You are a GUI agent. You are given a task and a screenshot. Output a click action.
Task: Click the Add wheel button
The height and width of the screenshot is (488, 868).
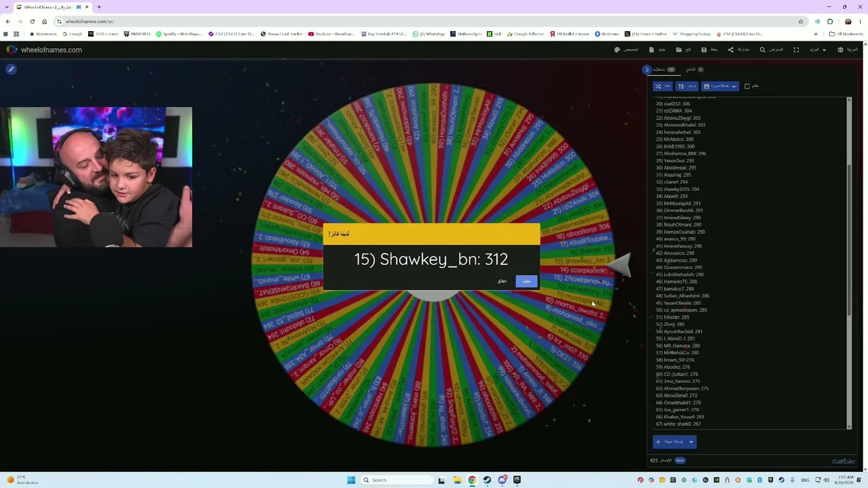click(670, 442)
